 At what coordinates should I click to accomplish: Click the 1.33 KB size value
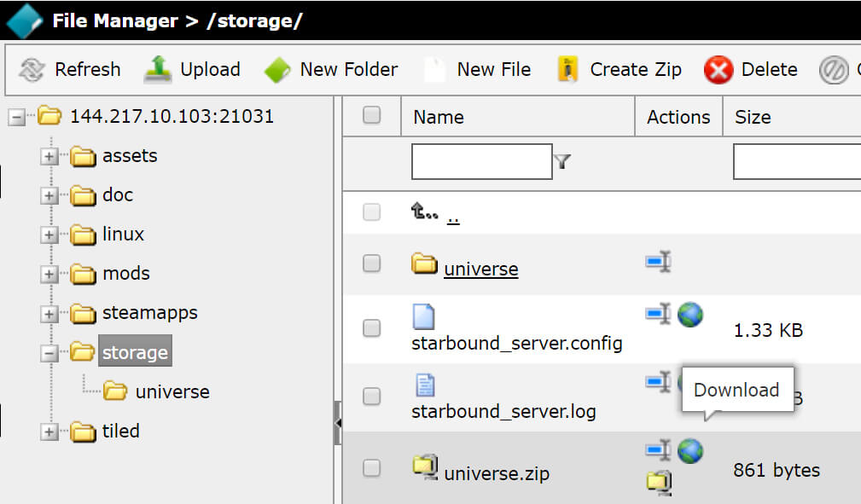pyautogui.click(x=768, y=330)
